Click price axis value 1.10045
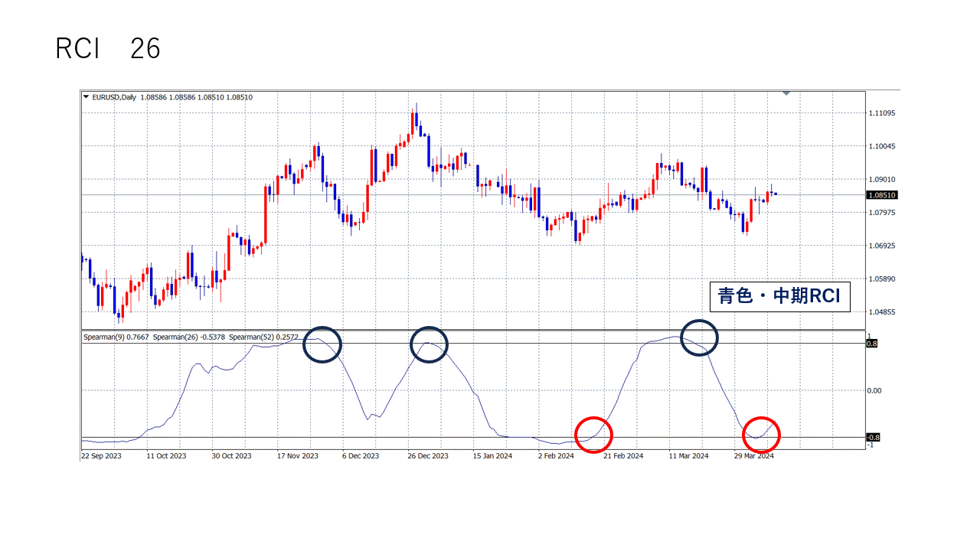980x551 pixels. click(883, 146)
